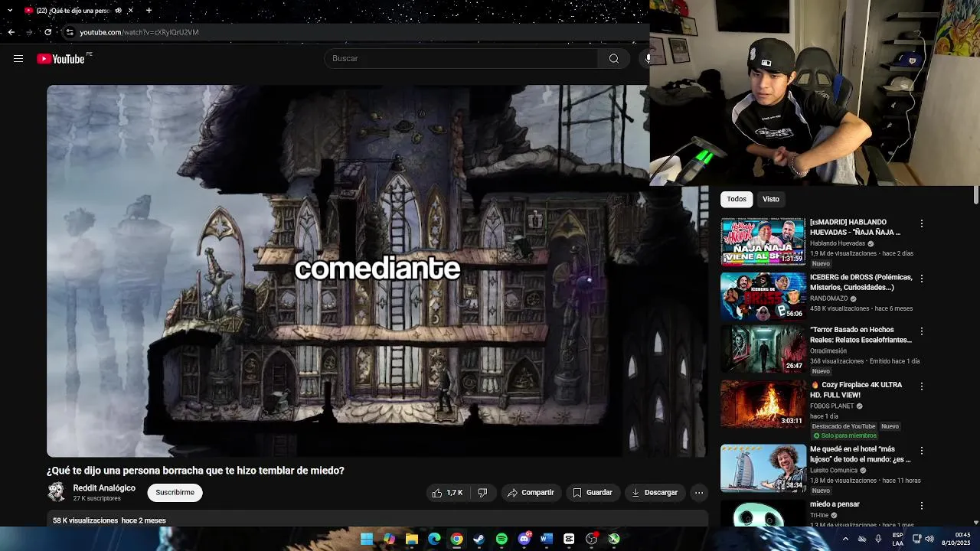Click text '58 K visualizaciones hace 2 meses'
Image resolution: width=980 pixels, height=551 pixels.
(109, 520)
